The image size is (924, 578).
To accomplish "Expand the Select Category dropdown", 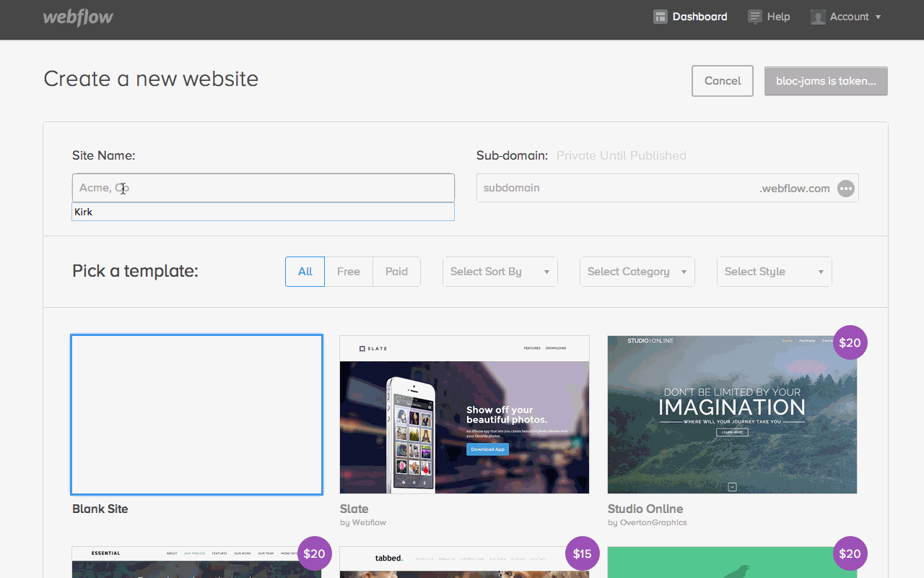I will (637, 272).
